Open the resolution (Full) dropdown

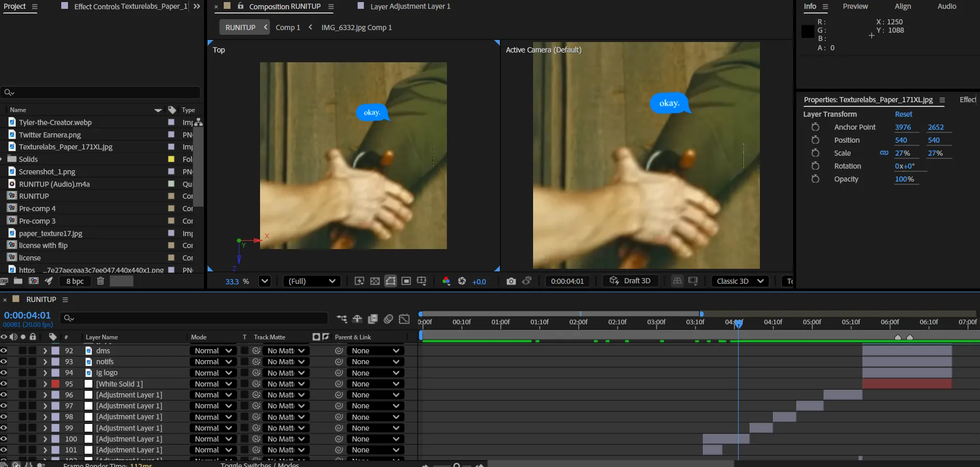(x=312, y=281)
